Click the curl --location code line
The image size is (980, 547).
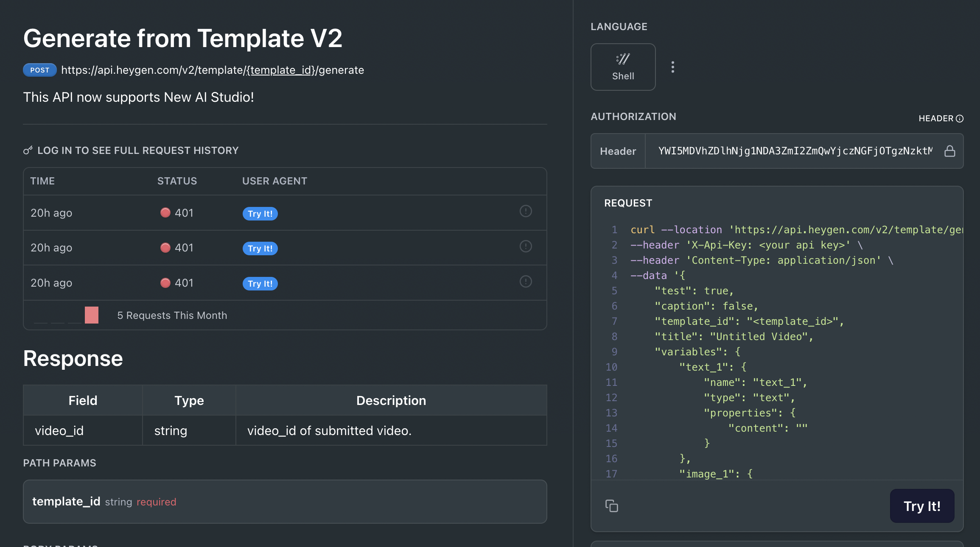pyautogui.click(x=797, y=230)
